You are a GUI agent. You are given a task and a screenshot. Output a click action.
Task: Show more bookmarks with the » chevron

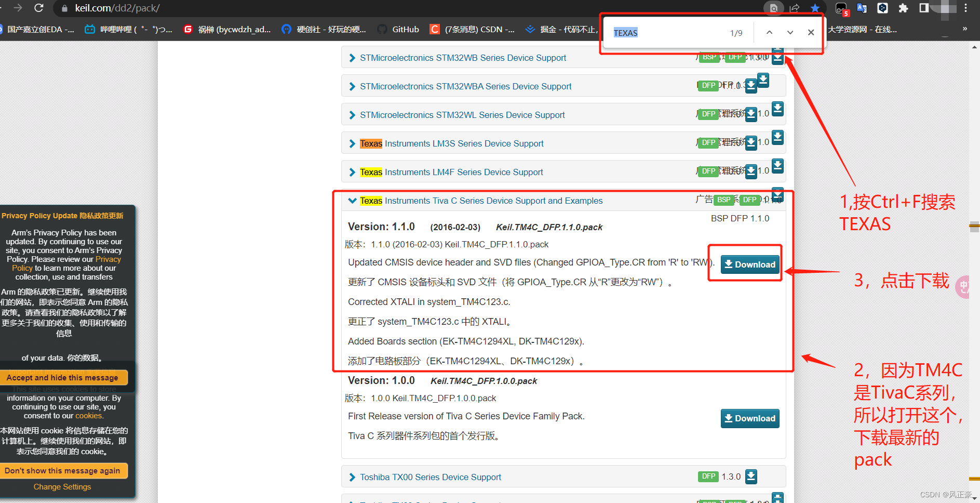pyautogui.click(x=964, y=29)
